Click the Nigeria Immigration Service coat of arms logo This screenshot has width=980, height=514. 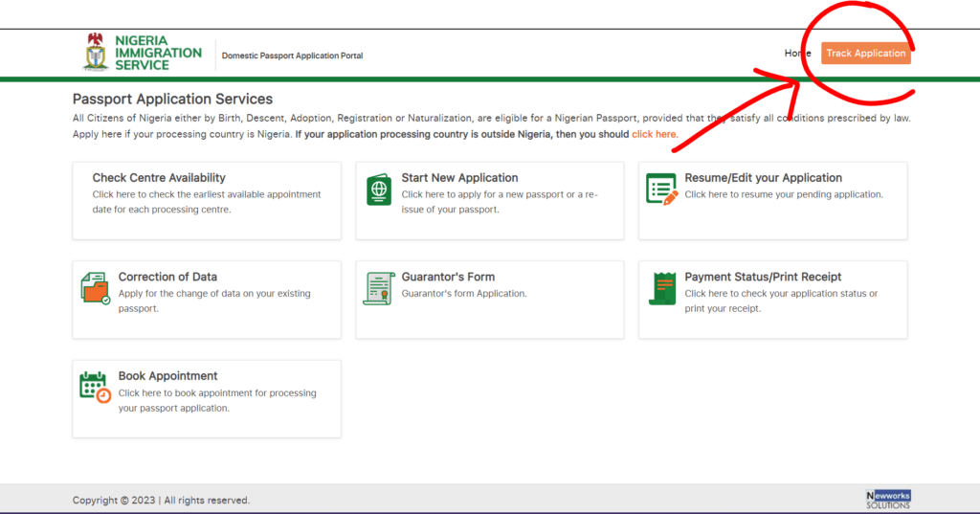point(96,52)
